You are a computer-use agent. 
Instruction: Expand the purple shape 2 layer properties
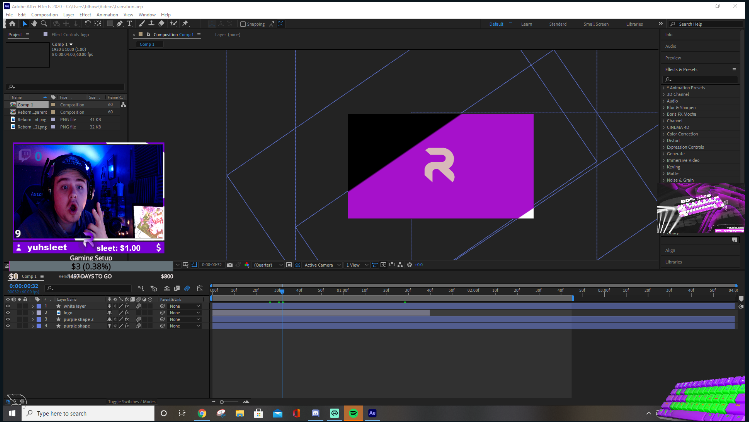pos(33,319)
